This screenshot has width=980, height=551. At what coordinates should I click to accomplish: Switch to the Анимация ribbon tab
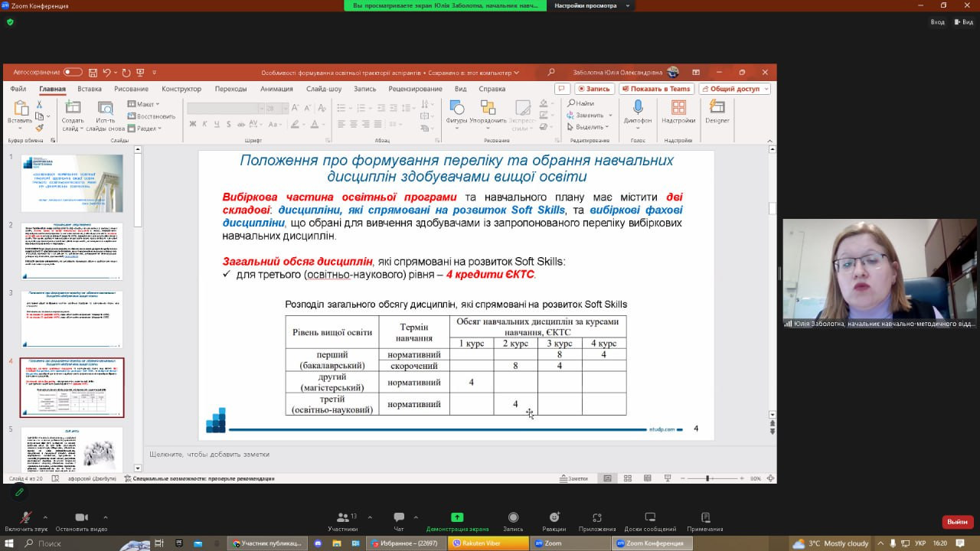coord(276,89)
